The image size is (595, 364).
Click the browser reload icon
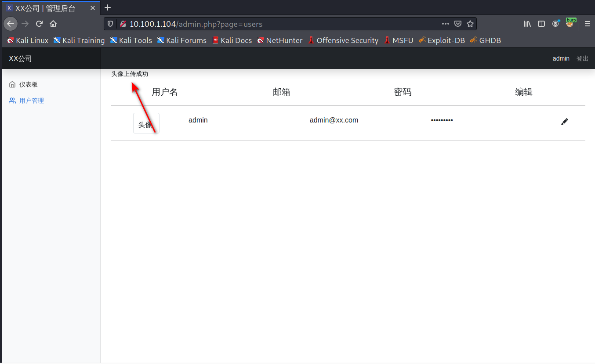39,24
